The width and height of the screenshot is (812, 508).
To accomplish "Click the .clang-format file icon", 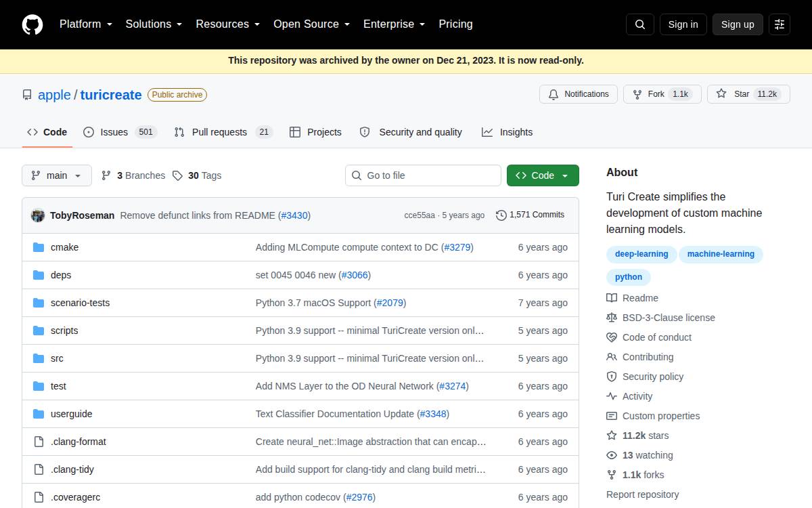I will (39, 442).
